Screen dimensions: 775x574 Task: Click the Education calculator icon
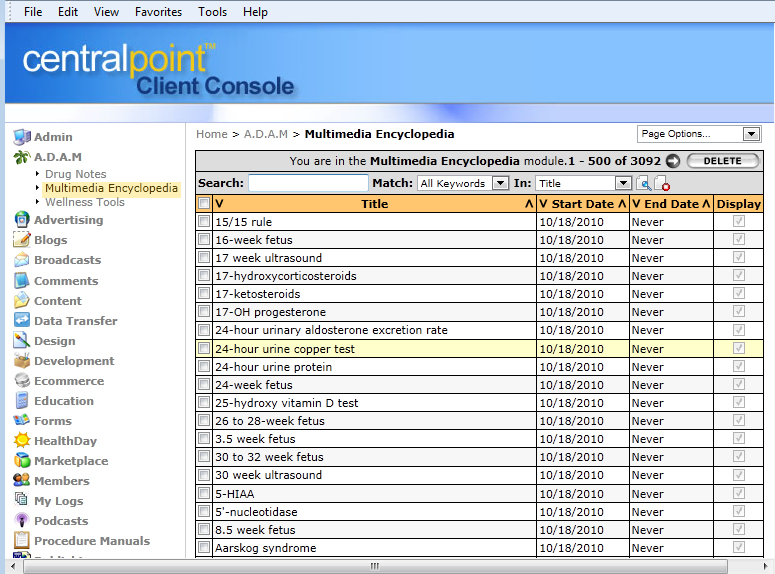click(22, 400)
